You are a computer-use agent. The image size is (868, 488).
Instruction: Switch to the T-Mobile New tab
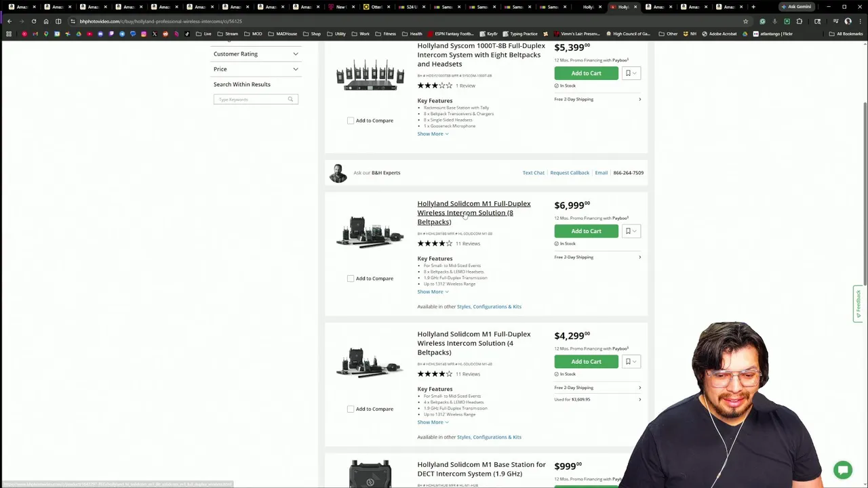(x=340, y=7)
